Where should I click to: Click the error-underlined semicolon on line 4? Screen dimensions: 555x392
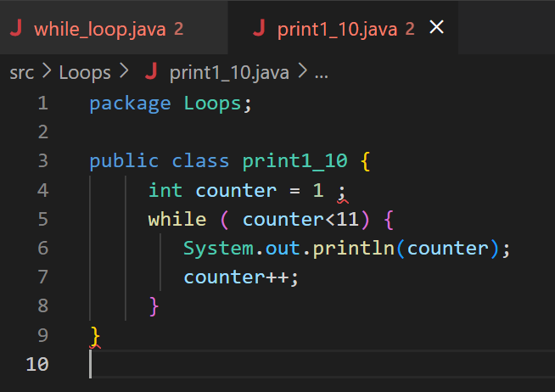[341, 193]
